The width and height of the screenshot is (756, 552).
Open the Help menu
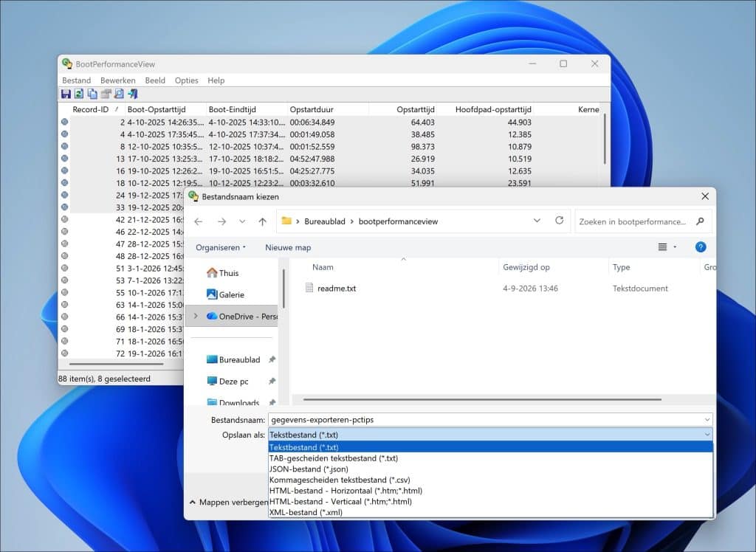pos(216,80)
